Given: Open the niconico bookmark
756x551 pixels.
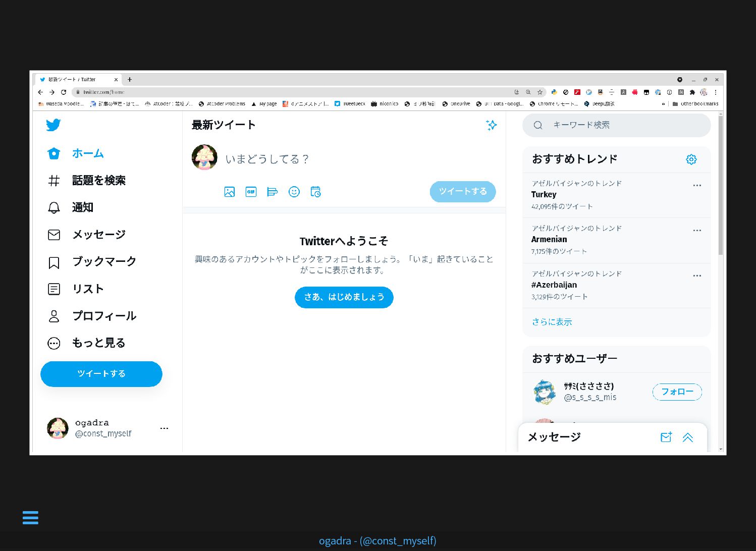Looking at the screenshot, I should pyautogui.click(x=385, y=104).
